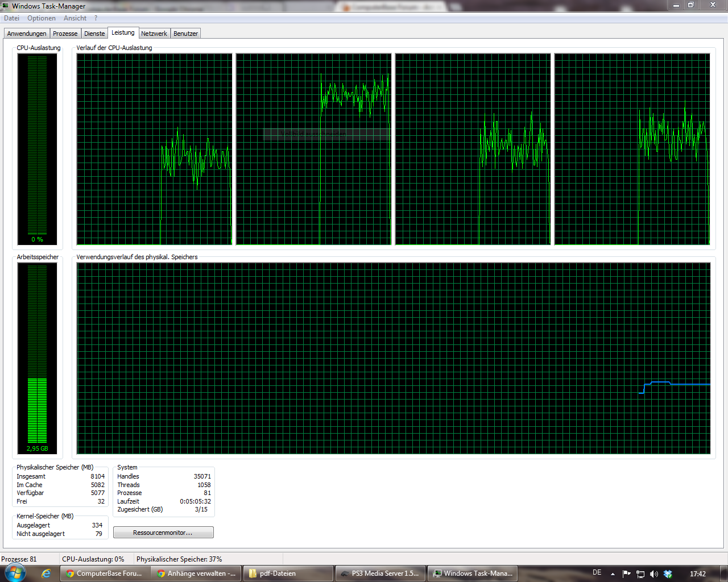Open Action Center flag icon
Image resolution: width=728 pixels, height=582 pixels.
pos(626,574)
